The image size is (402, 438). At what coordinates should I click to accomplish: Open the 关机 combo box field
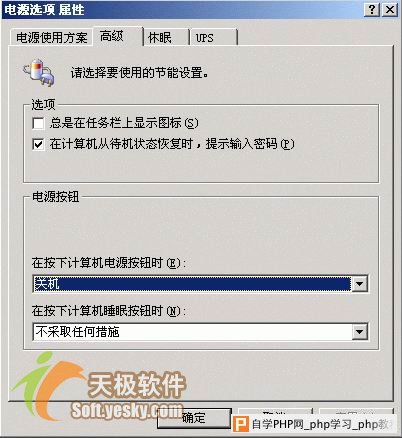click(200, 284)
